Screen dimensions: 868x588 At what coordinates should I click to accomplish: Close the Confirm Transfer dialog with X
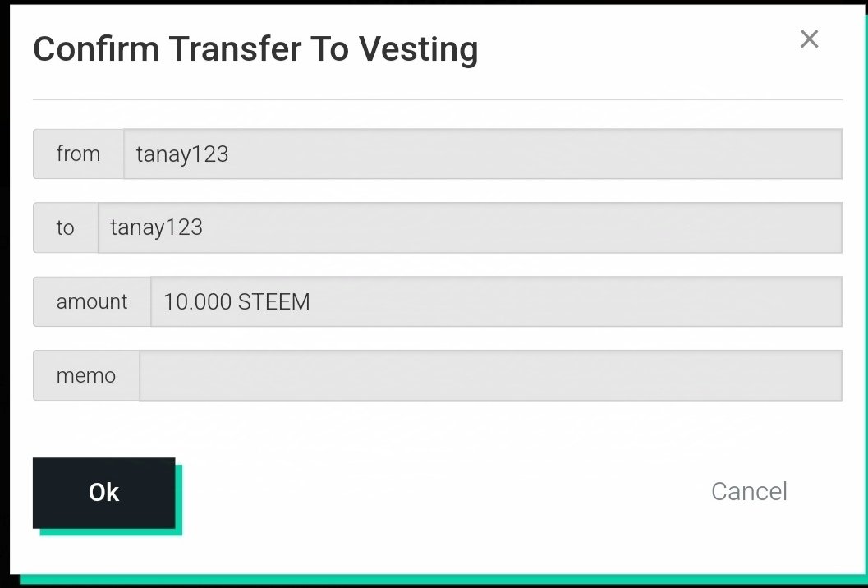click(x=809, y=39)
